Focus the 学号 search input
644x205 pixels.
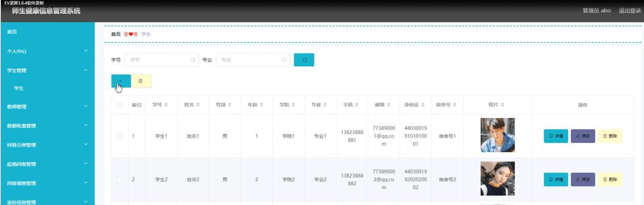click(x=162, y=60)
